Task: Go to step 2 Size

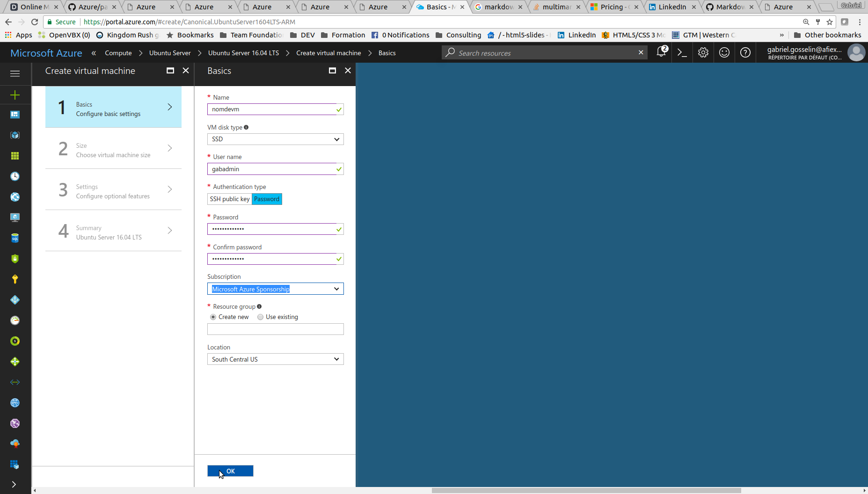Action: [x=113, y=149]
